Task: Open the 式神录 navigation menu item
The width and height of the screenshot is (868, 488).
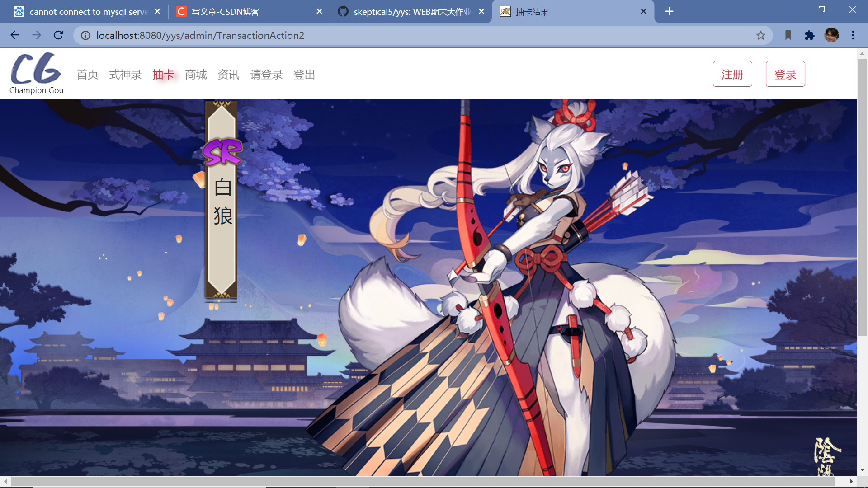Action: [125, 75]
